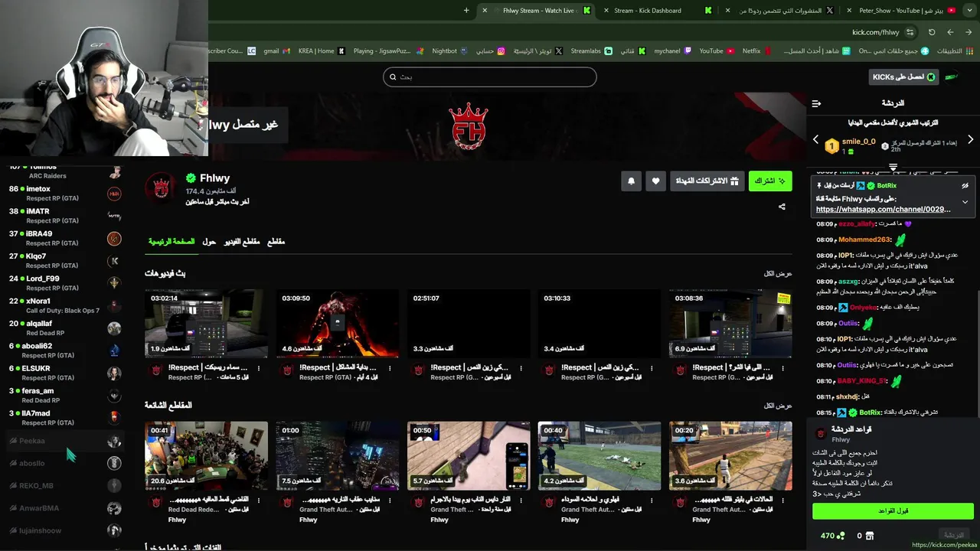This screenshot has width=980, height=551.
Task: Open a new browser tab
Action: tap(467, 11)
